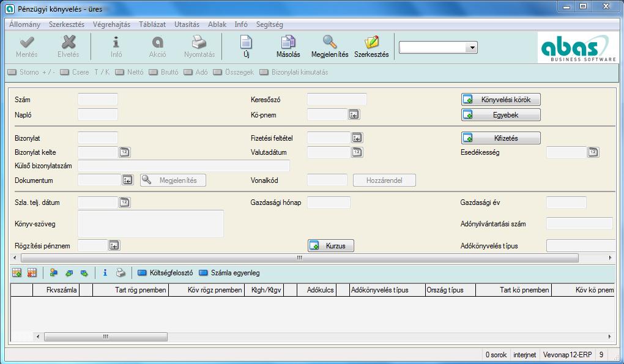Click the Nyomtatás printer icon in main toolbar
The height and width of the screenshot is (364, 624).
199,42
